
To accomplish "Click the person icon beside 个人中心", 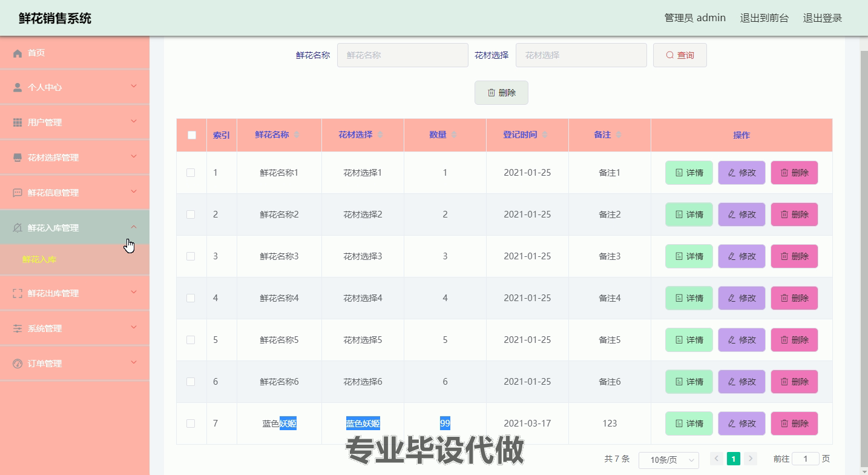I will pos(18,87).
